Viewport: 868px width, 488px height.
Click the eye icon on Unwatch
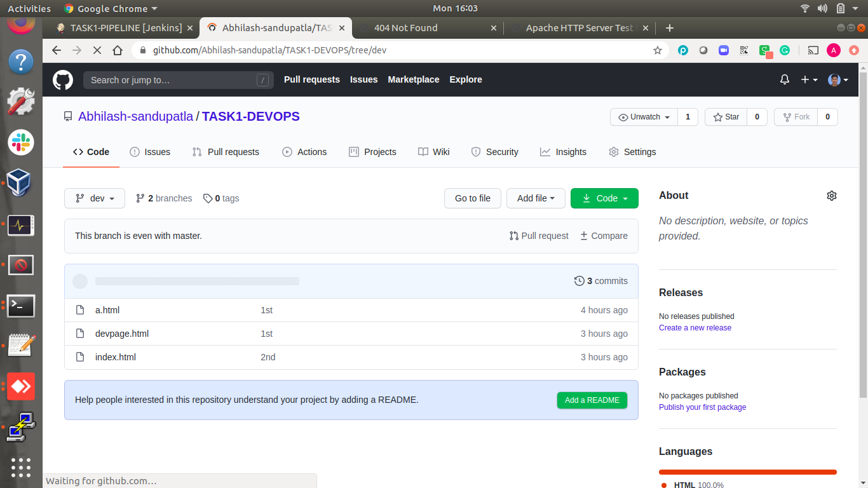(x=623, y=117)
